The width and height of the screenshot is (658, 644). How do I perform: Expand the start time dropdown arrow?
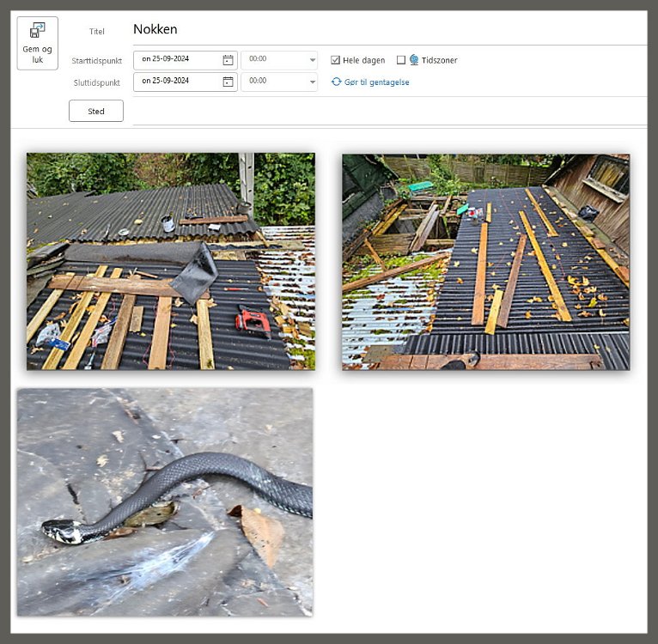pos(312,60)
